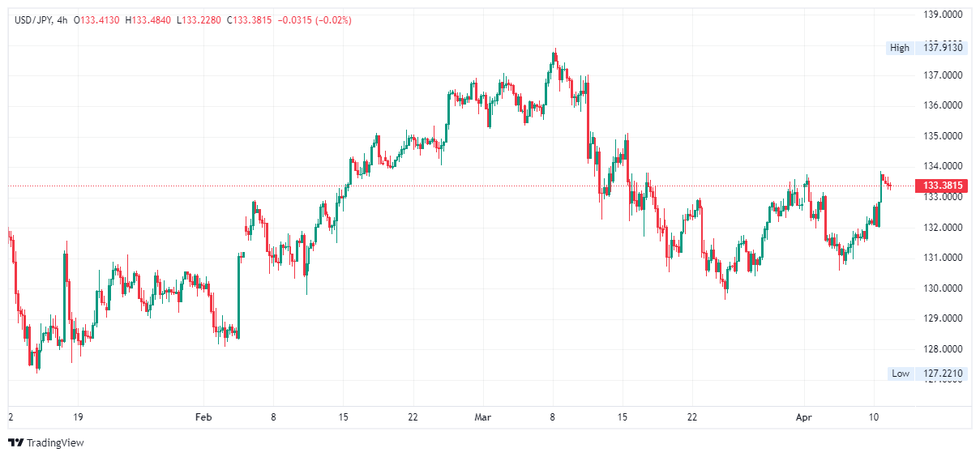Select the Feb label on time axis
The height and width of the screenshot is (457, 980).
point(203,417)
